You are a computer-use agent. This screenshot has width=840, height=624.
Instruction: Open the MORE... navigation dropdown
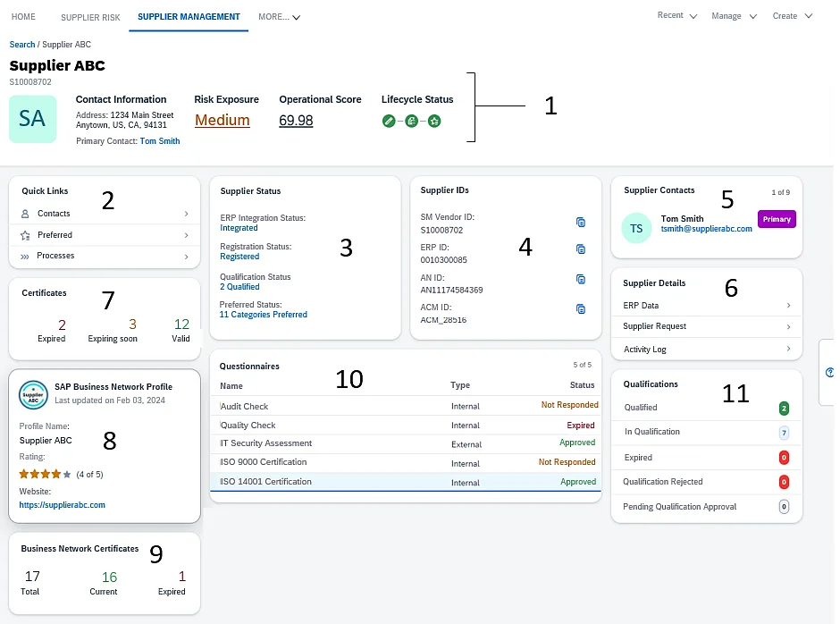[279, 17]
